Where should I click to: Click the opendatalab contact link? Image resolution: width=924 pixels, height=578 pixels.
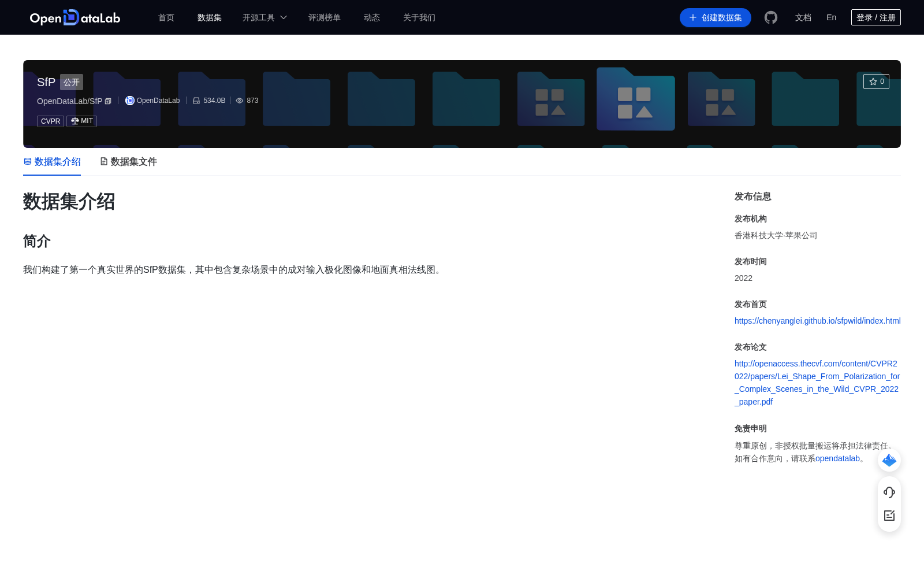tap(837, 458)
